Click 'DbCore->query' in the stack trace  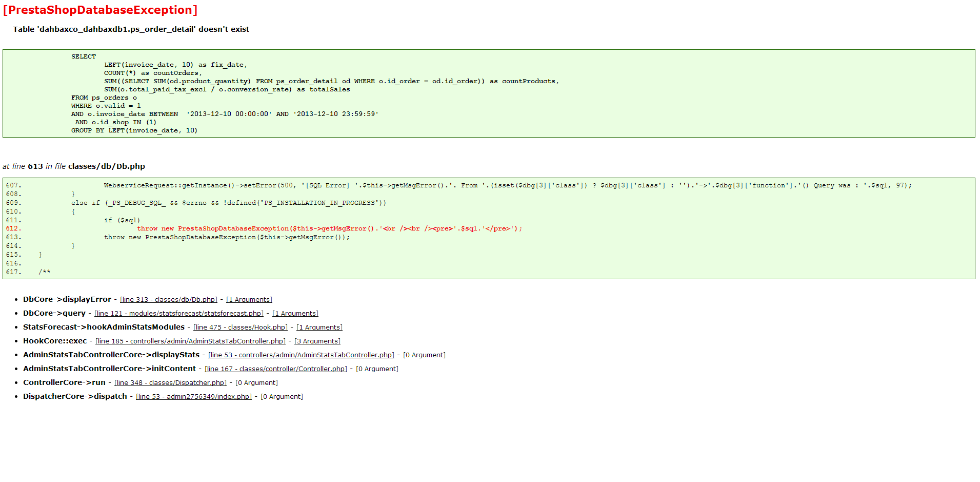tap(54, 313)
